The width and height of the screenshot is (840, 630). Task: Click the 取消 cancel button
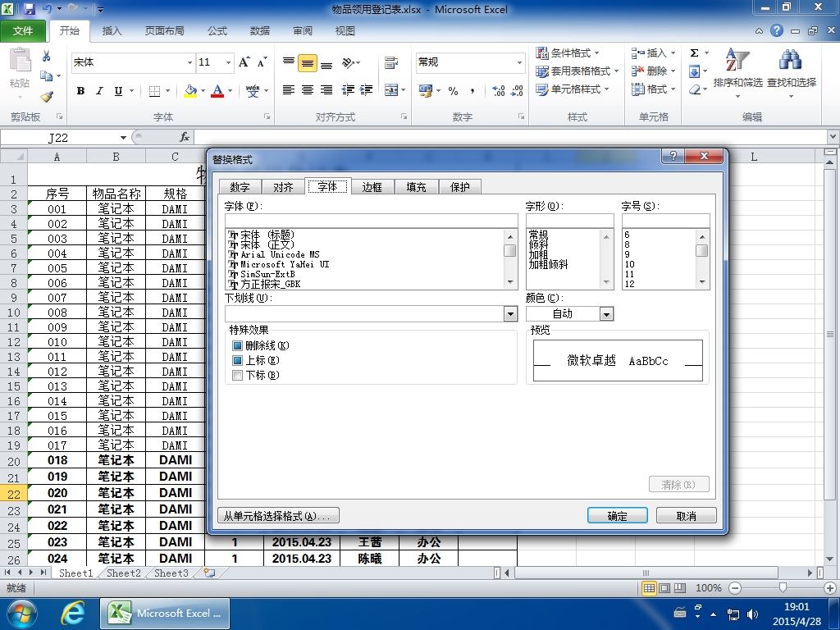pyautogui.click(x=687, y=516)
